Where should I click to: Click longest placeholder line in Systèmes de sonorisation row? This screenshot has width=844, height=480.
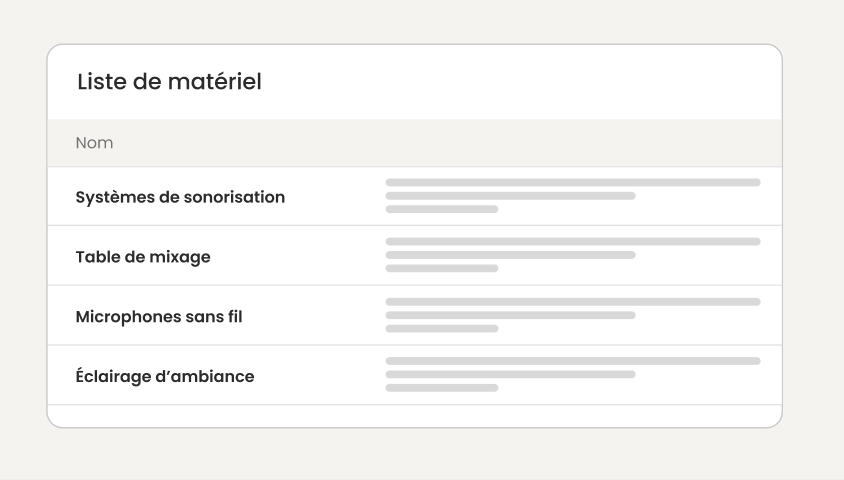pyautogui.click(x=573, y=182)
